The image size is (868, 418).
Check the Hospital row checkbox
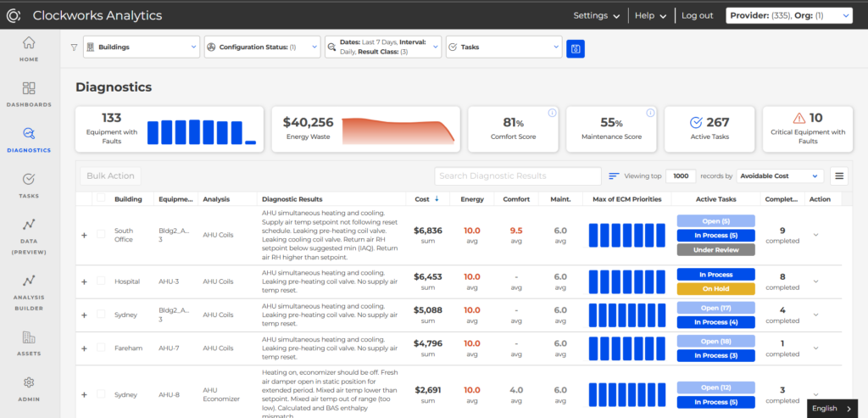click(x=101, y=281)
